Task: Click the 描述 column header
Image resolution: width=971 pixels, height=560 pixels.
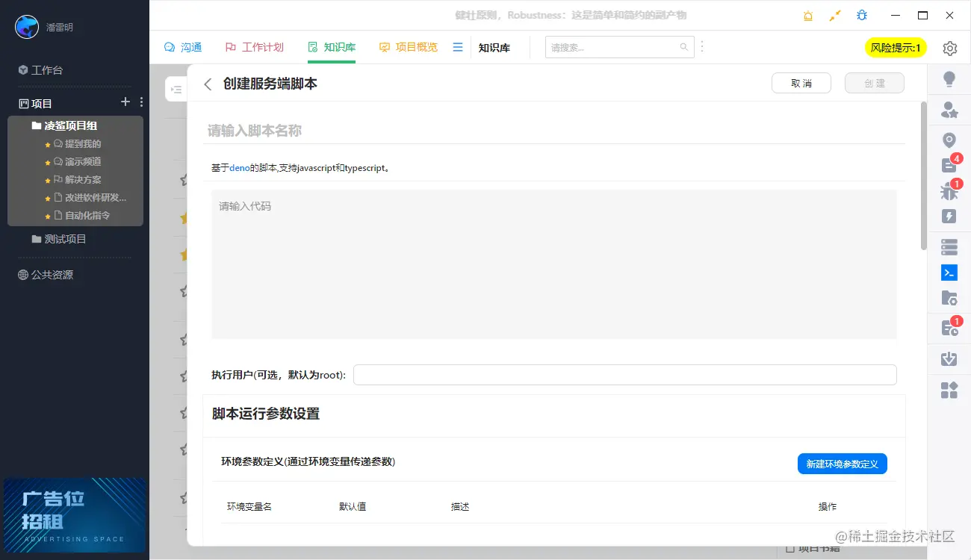Action: pyautogui.click(x=460, y=507)
